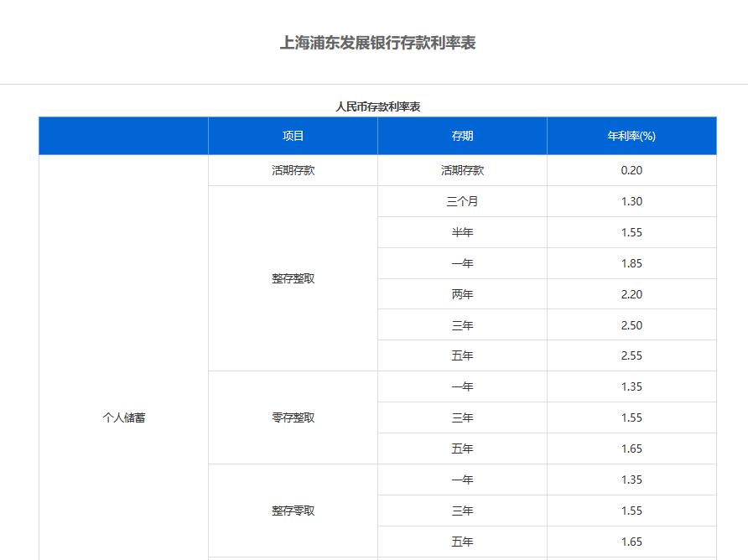Click the 存期 column header
Screen dimensions: 748x560
click(x=462, y=136)
